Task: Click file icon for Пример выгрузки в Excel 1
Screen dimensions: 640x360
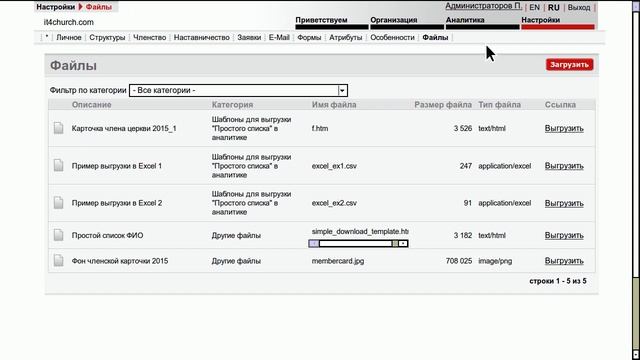Action: coord(58,165)
